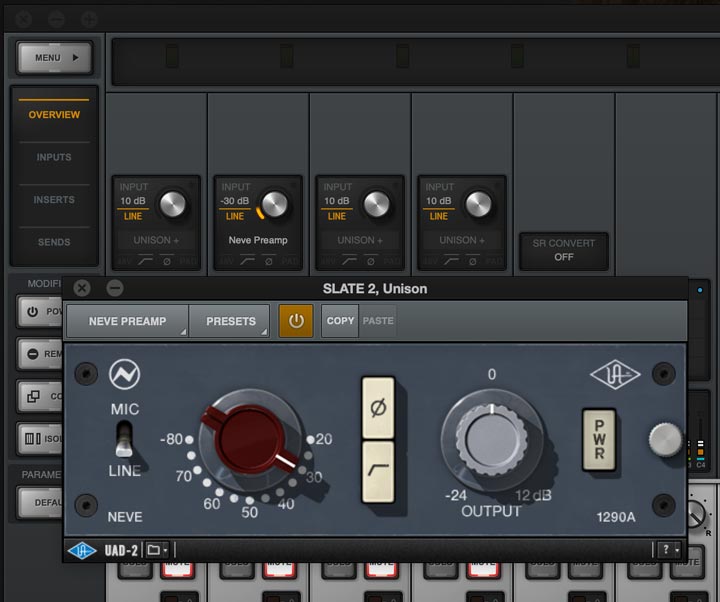Viewport: 720px width, 602px height.
Task: Click the blue UAD-2 logo in plugin footer
Action: point(82,550)
